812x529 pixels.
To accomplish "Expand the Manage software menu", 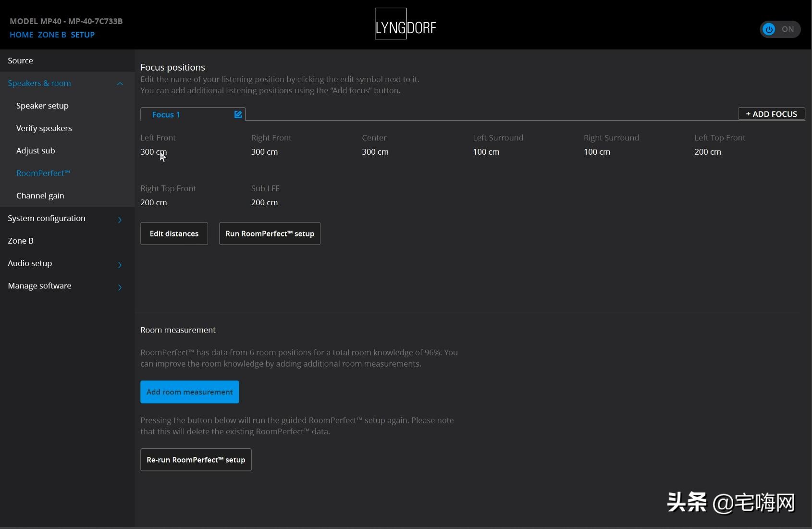I will click(x=120, y=287).
